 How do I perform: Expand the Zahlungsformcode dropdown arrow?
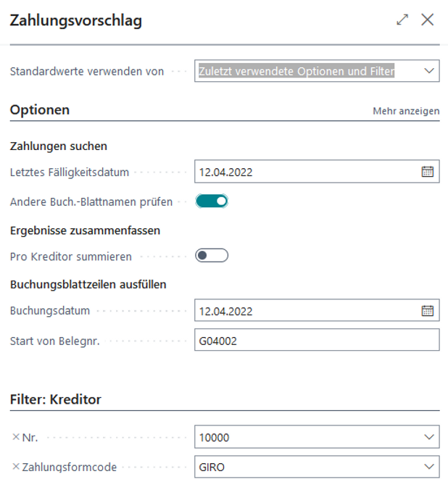[x=428, y=467]
